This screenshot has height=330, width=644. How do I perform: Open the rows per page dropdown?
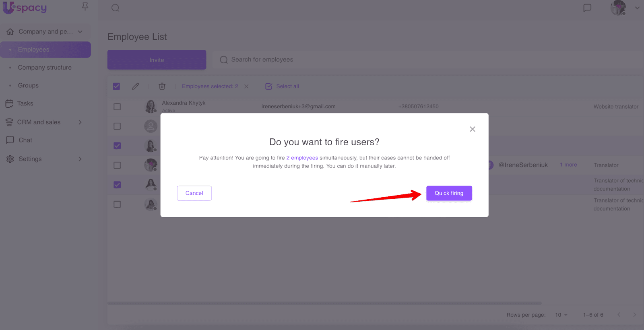coord(561,315)
